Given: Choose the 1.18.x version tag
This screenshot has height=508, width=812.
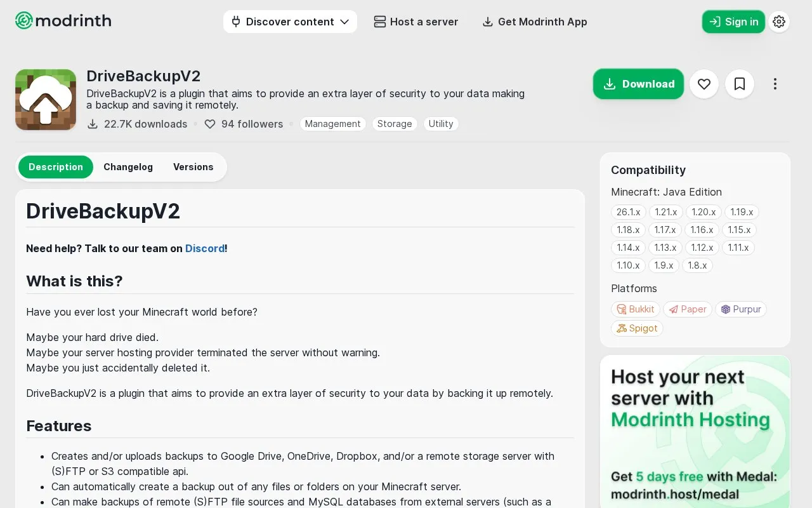Looking at the screenshot, I should click(629, 230).
